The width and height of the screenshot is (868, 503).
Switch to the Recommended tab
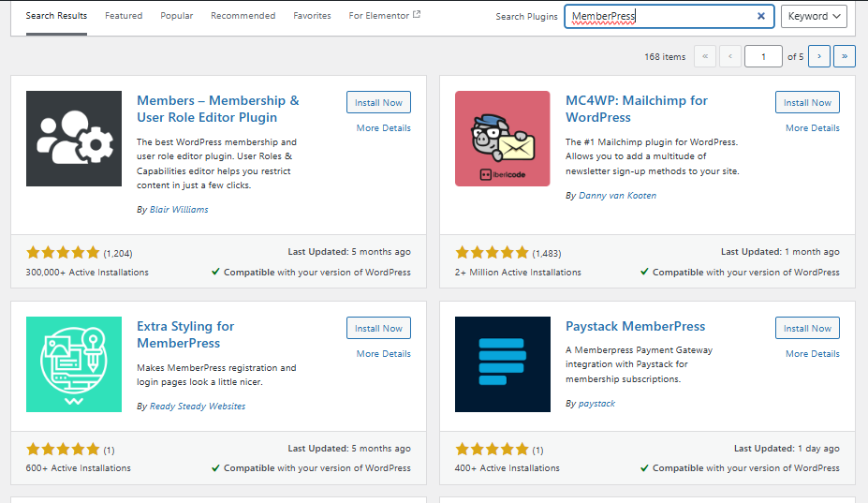click(x=243, y=16)
